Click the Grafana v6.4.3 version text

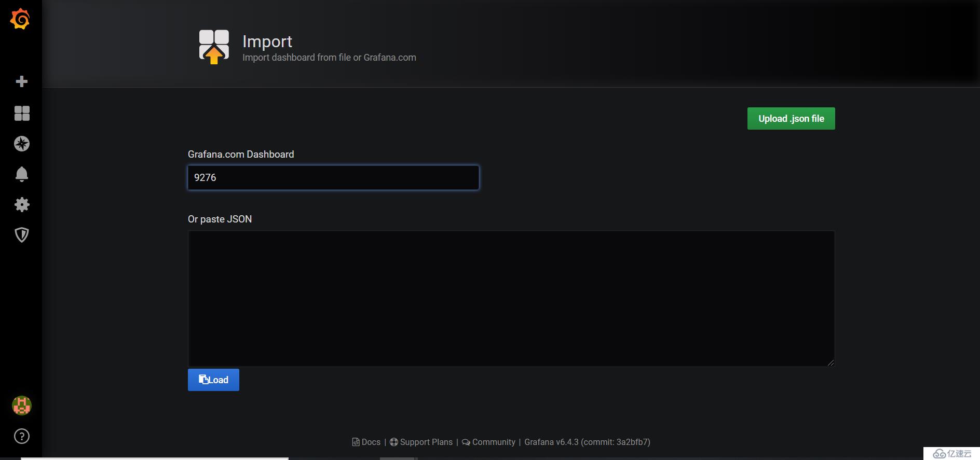[x=587, y=442]
